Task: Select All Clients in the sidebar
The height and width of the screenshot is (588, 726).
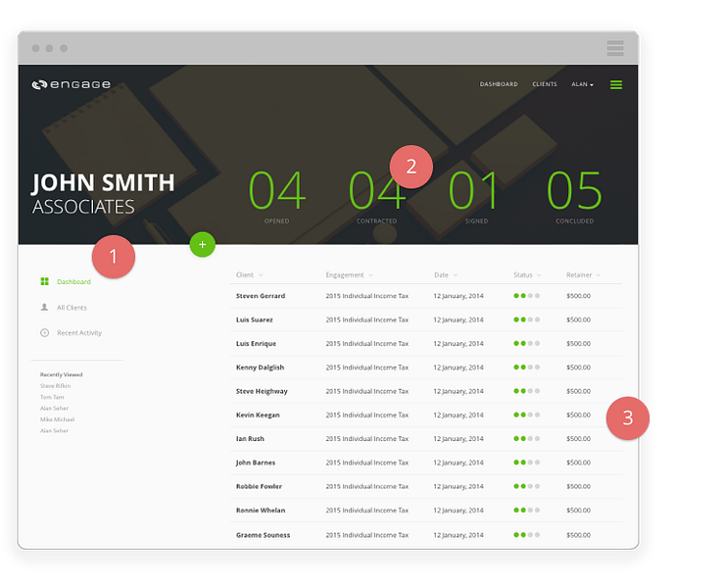Action: (x=72, y=308)
